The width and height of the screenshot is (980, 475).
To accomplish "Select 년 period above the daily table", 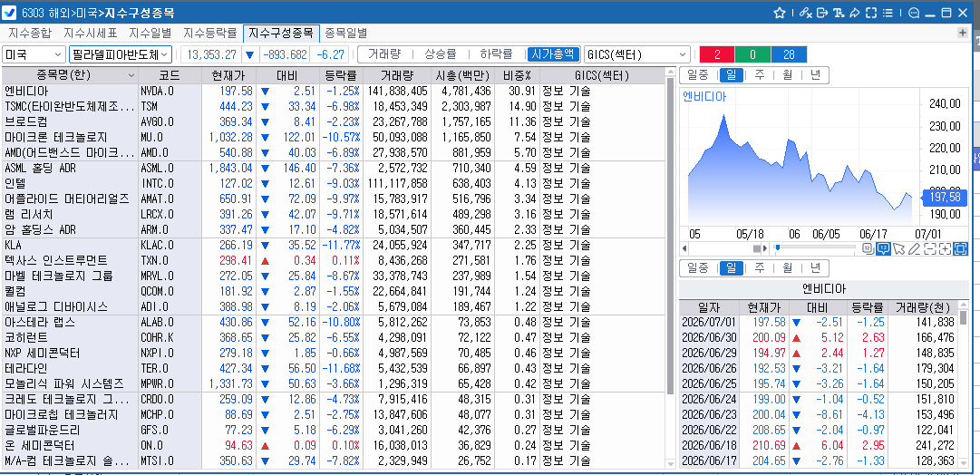I will 815,268.
